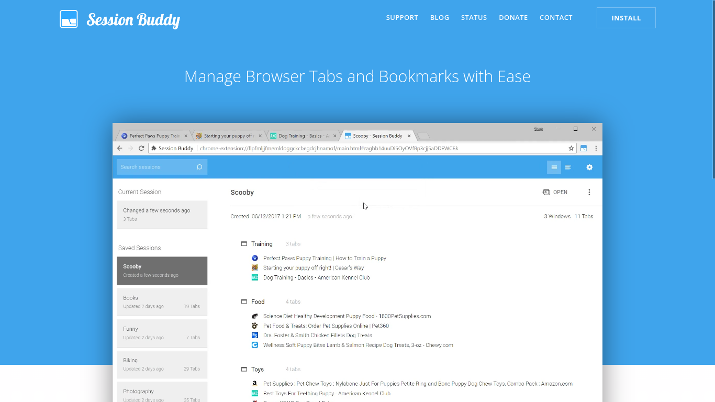Click the Session Buddy extension icon in the toolbar
The image size is (715, 402).
coord(583,148)
